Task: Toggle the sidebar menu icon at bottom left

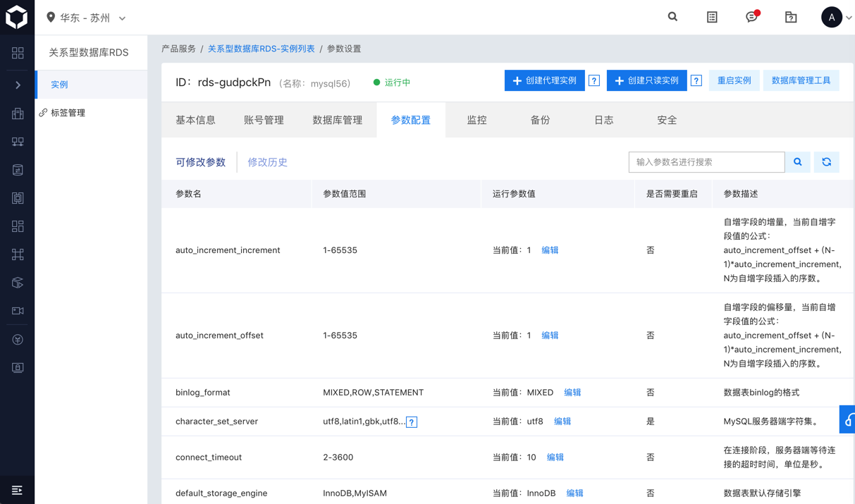Action: point(17,490)
